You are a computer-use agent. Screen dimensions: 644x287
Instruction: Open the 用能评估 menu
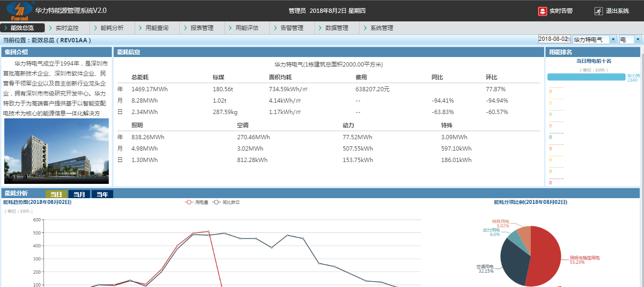247,28
